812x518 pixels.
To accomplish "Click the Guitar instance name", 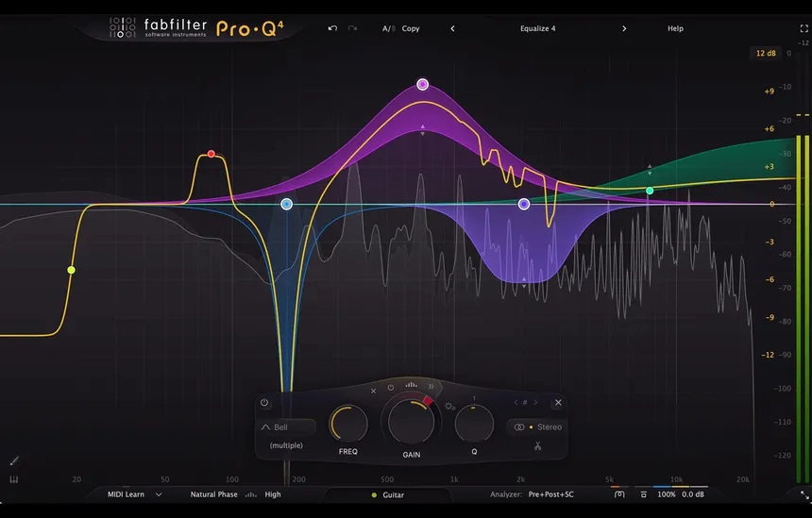I will (393, 495).
